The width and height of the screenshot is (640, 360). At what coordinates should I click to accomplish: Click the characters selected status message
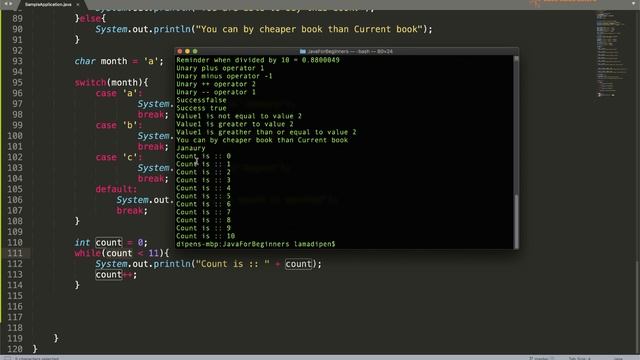click(x=37, y=358)
